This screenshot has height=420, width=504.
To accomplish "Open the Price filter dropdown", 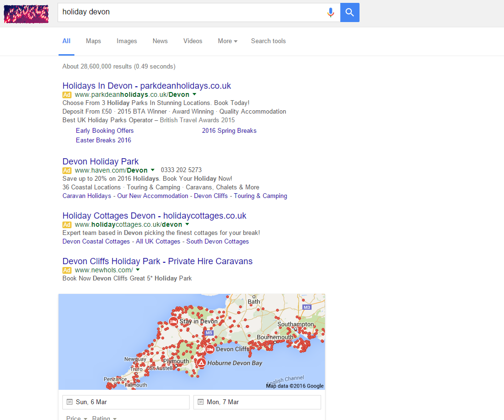I will point(76,418).
